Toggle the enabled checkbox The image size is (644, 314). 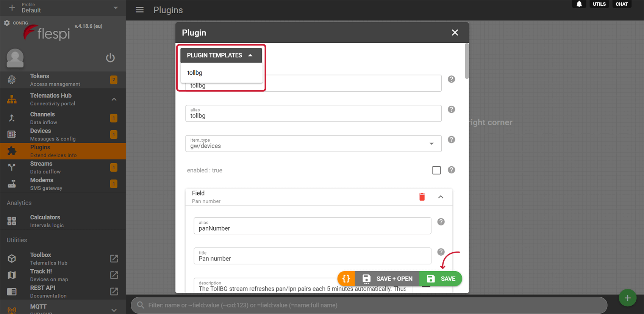tap(436, 170)
